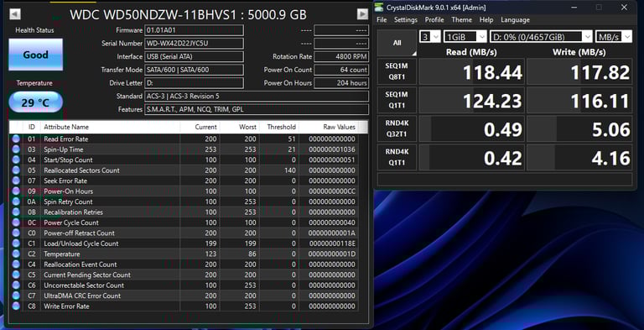Click status orb for Recalibration Retries

[x=16, y=212]
